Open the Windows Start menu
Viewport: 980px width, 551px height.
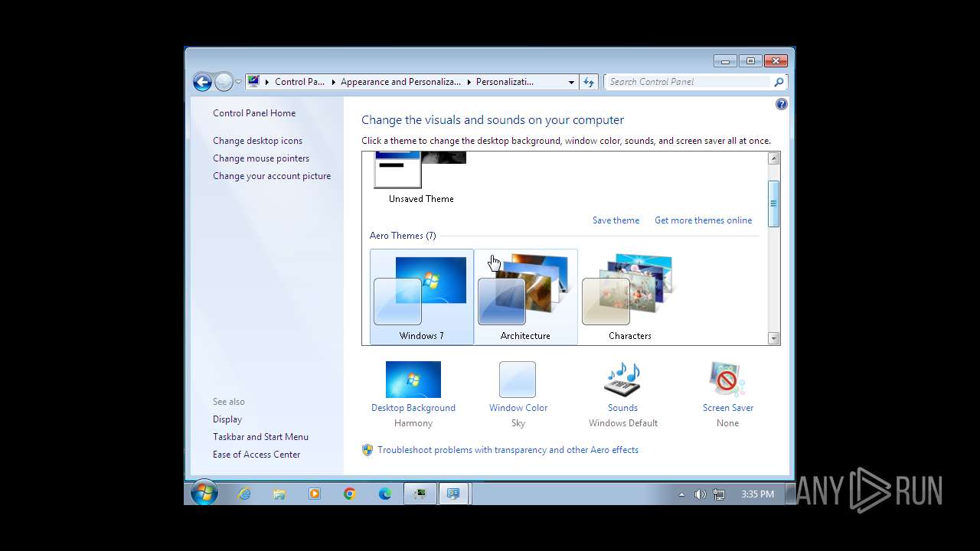tap(204, 494)
